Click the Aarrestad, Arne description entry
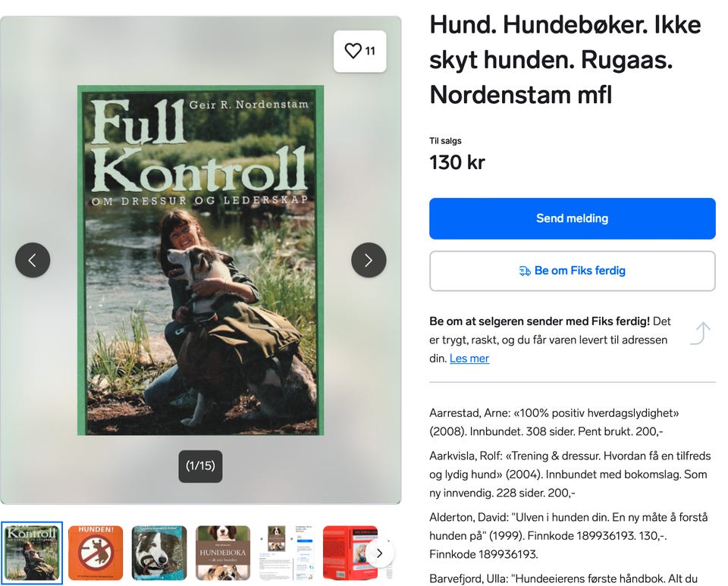Image resolution: width=728 pixels, height=586 pixels. (x=554, y=422)
